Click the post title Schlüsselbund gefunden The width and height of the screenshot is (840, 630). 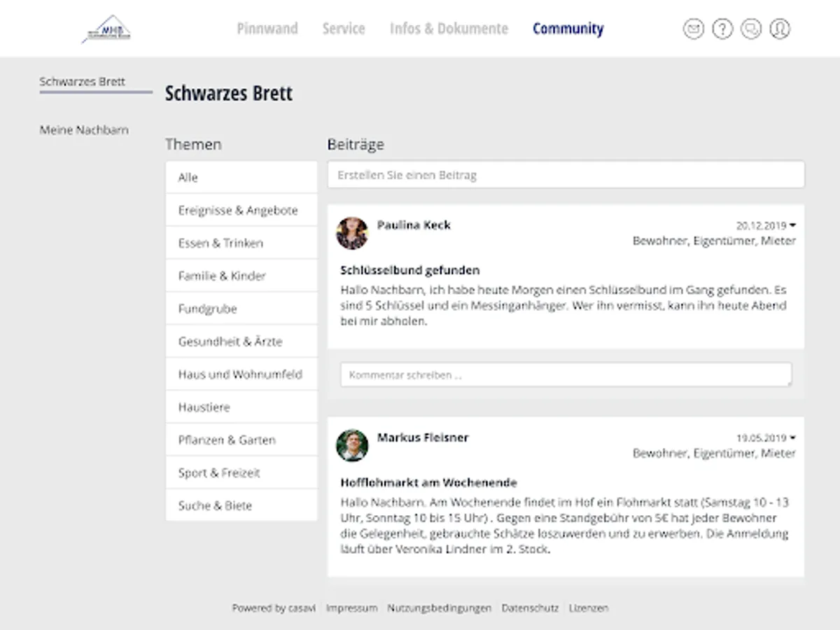(410, 270)
